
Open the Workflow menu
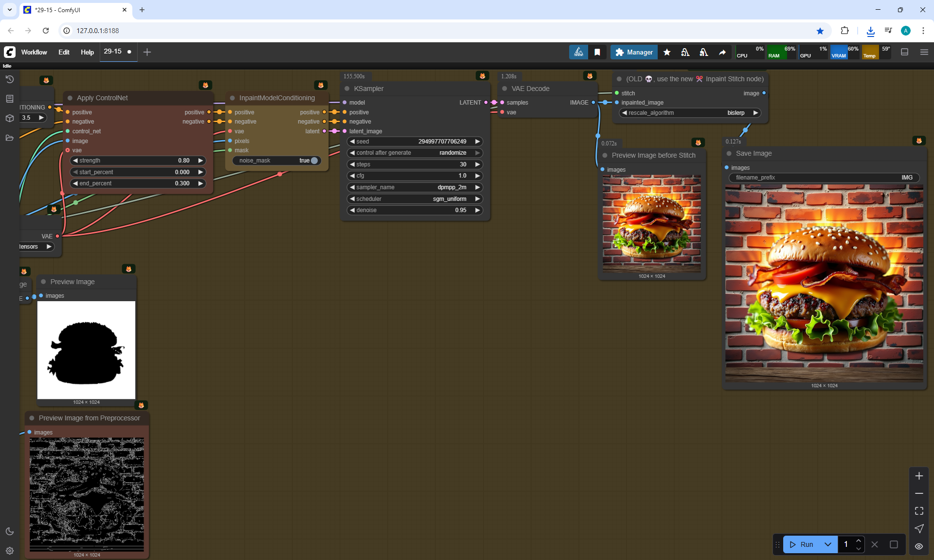[34, 52]
